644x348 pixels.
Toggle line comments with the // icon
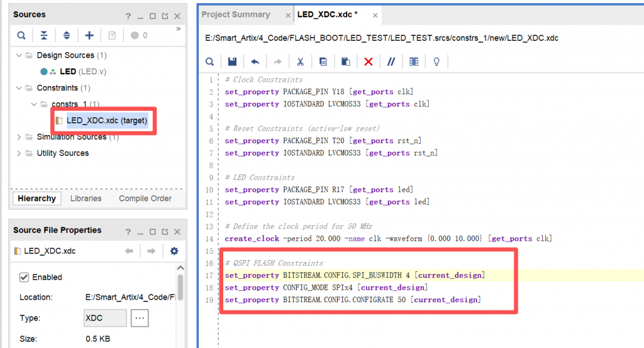[x=391, y=62]
